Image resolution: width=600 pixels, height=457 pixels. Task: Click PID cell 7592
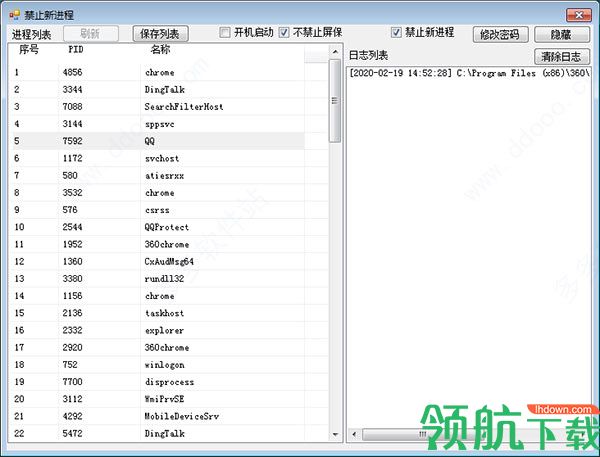[72, 141]
